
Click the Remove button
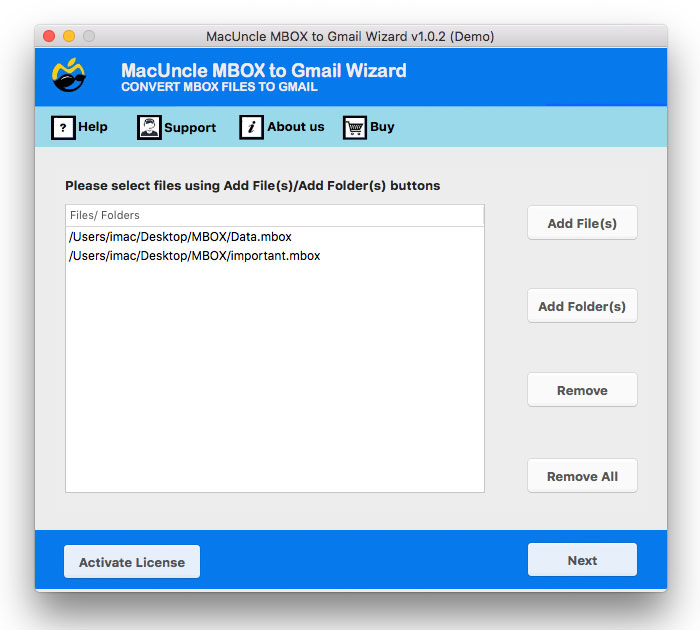coord(582,390)
